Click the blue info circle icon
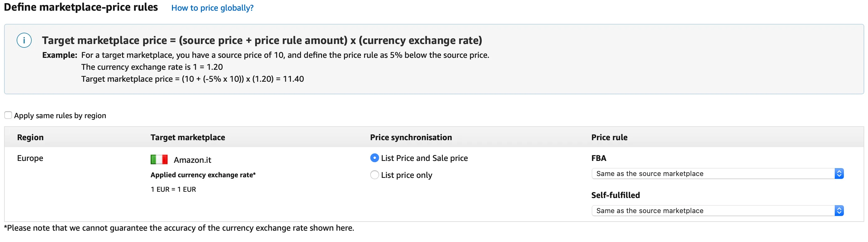The width and height of the screenshot is (868, 242). pyautogui.click(x=24, y=41)
